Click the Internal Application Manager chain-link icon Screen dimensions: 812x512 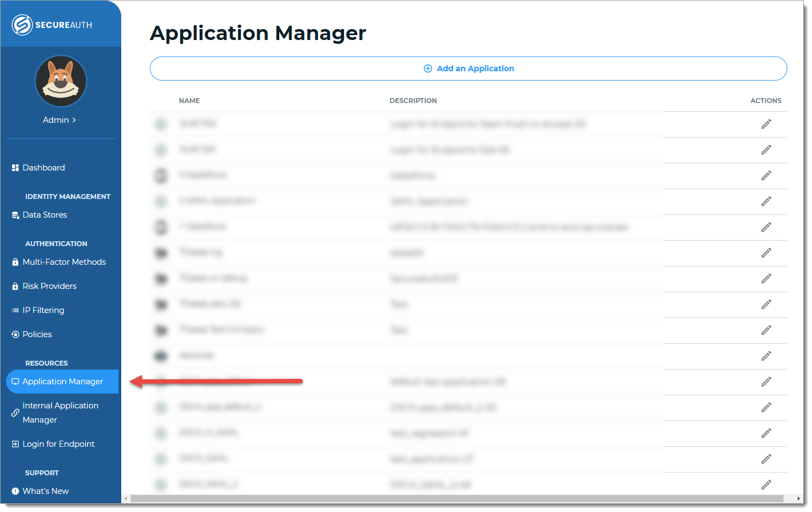point(15,412)
